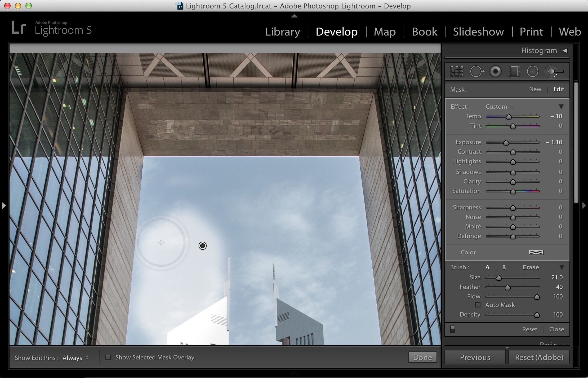Open the Map module
This screenshot has height=378, width=588.
385,32
